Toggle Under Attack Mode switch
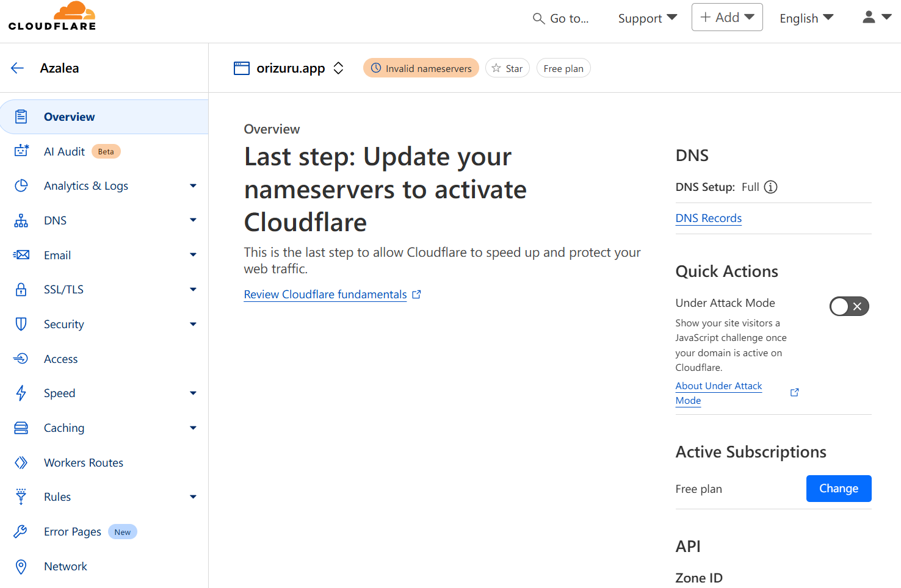 click(x=849, y=306)
